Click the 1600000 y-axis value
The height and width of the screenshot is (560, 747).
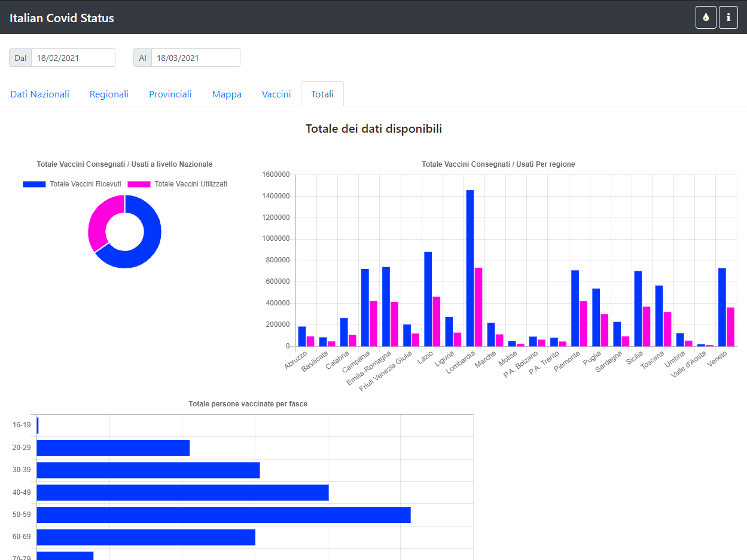[276, 175]
